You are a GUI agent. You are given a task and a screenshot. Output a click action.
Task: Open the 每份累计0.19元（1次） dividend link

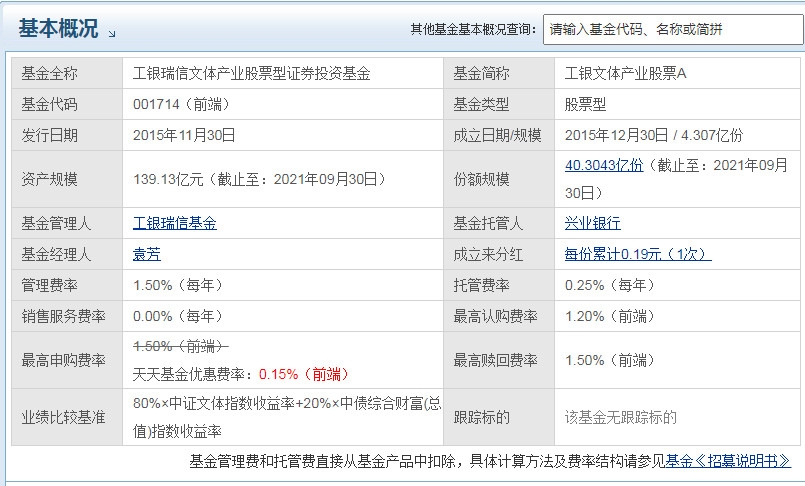pyautogui.click(x=637, y=254)
